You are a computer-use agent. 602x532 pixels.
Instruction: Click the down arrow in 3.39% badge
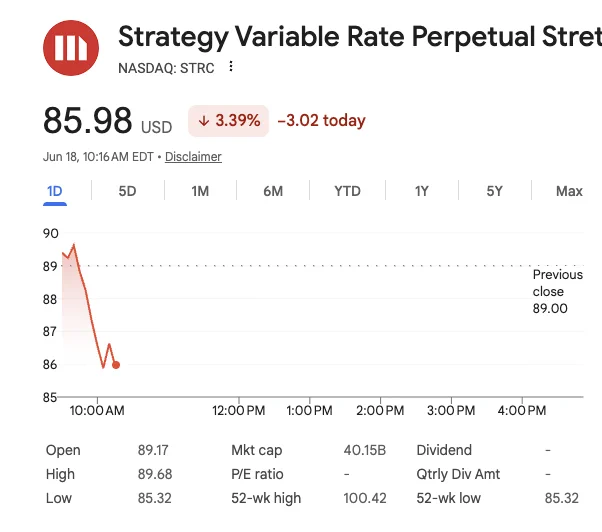pyautogui.click(x=203, y=121)
